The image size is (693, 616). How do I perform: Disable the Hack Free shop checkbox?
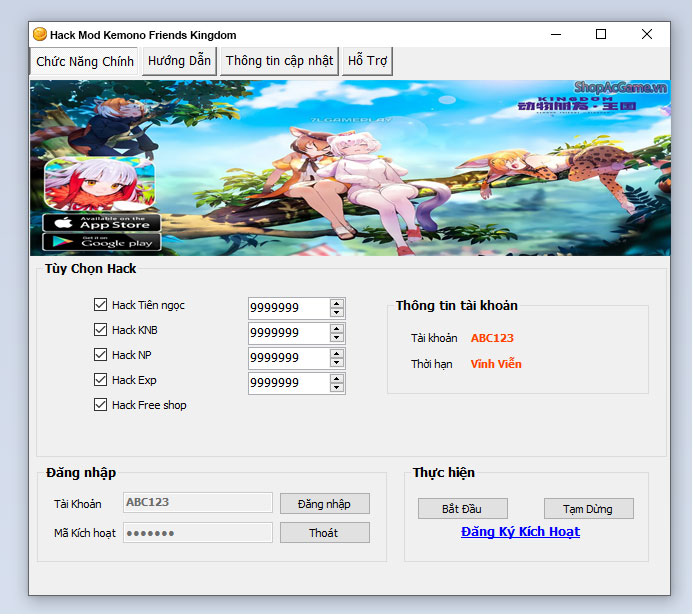100,405
